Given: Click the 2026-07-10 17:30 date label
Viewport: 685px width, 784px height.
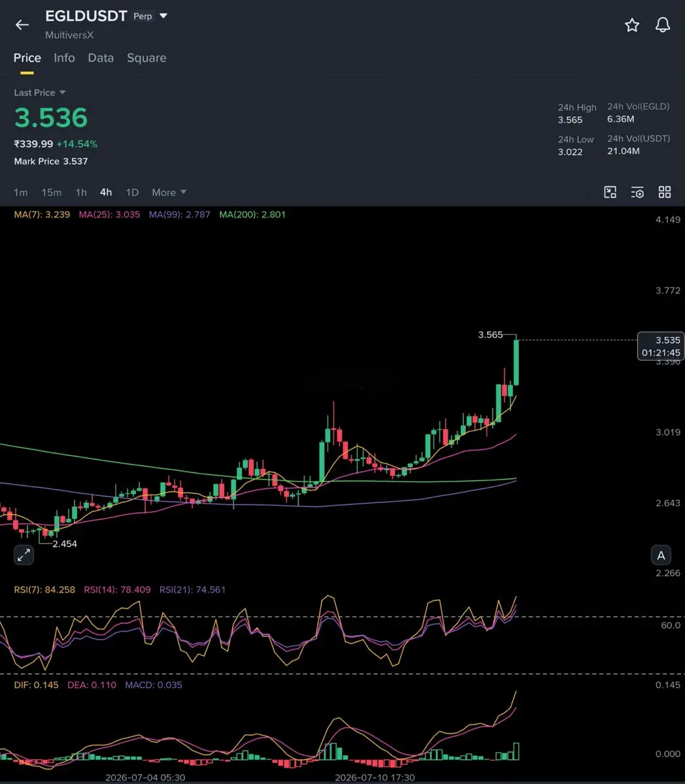Looking at the screenshot, I should tap(375, 777).
